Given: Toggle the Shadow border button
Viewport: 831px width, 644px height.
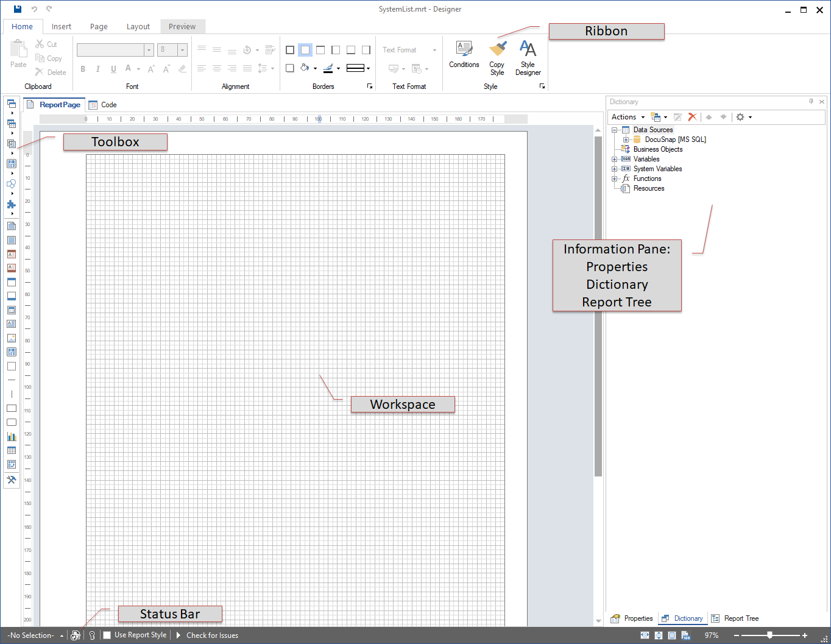Looking at the screenshot, I should pyautogui.click(x=290, y=68).
